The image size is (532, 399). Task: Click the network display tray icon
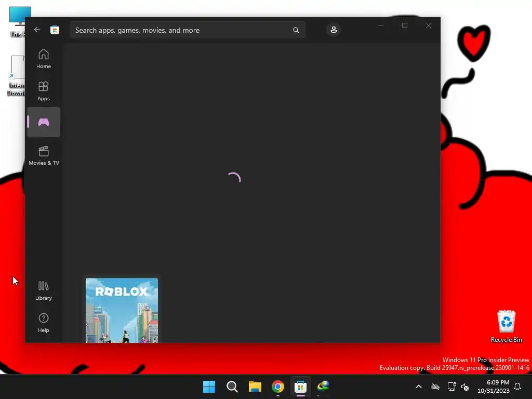point(451,387)
